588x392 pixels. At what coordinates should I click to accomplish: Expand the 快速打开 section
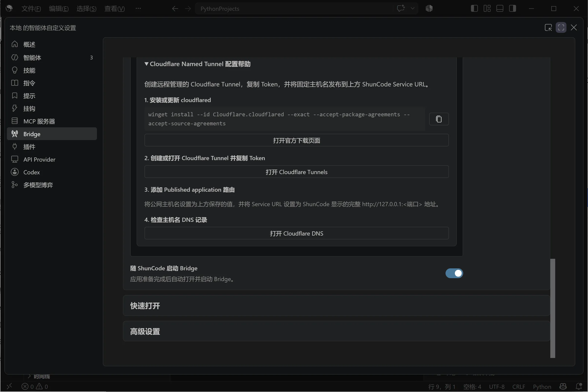pos(336,306)
